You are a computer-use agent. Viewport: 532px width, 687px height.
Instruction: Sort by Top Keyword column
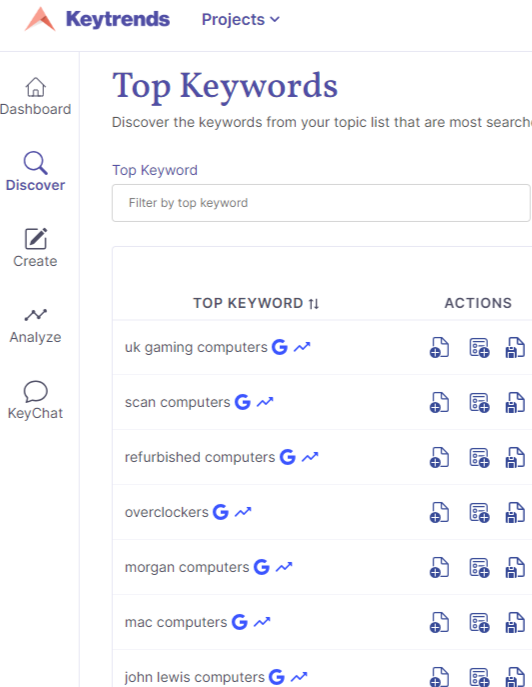pos(256,303)
